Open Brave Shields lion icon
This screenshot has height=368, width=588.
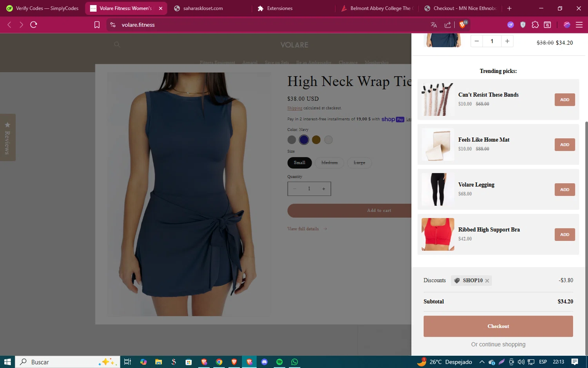coord(463,25)
